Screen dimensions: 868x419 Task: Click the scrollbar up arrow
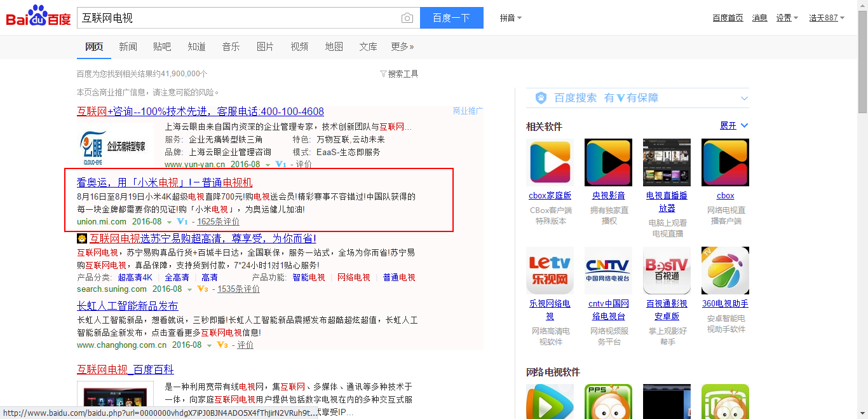(x=862, y=5)
